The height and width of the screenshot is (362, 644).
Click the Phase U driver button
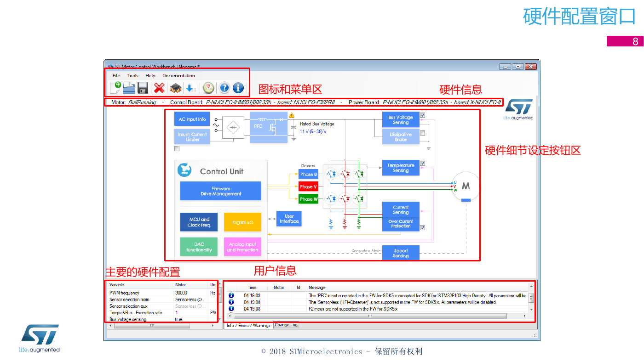click(308, 175)
